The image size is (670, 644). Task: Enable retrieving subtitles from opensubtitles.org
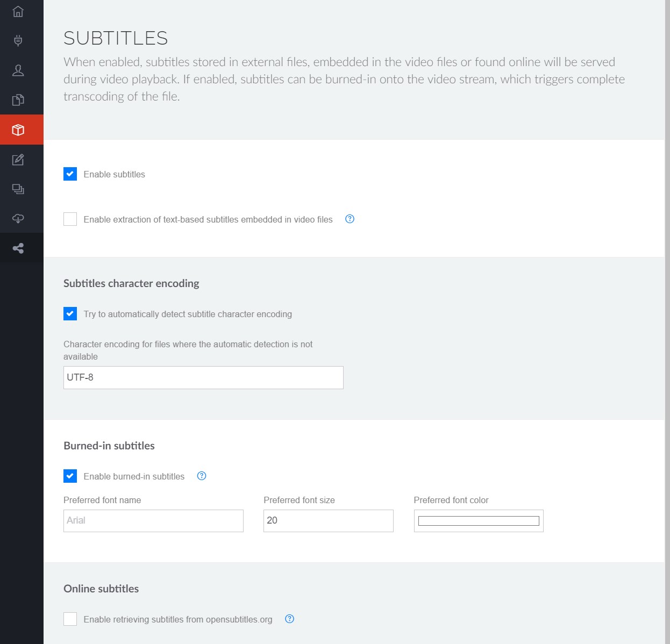(70, 619)
